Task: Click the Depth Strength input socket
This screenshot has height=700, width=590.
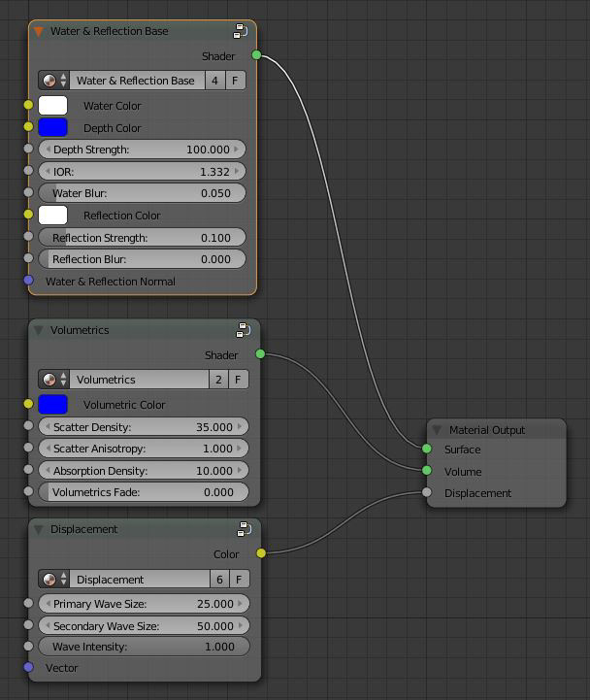Action: (28, 149)
